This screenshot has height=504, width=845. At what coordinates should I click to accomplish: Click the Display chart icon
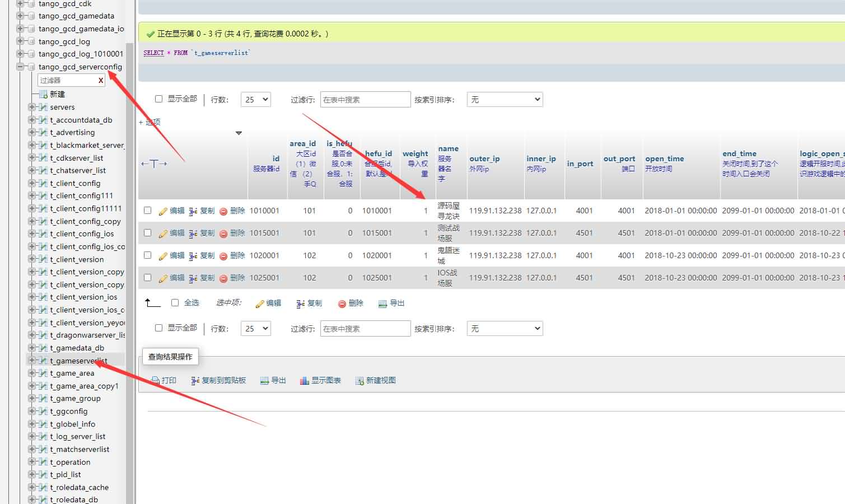304,381
